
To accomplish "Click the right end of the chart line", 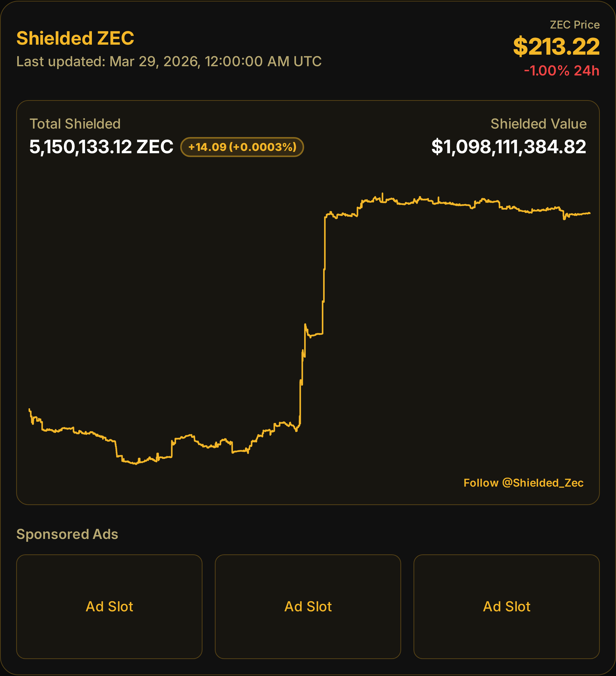I will coord(589,213).
